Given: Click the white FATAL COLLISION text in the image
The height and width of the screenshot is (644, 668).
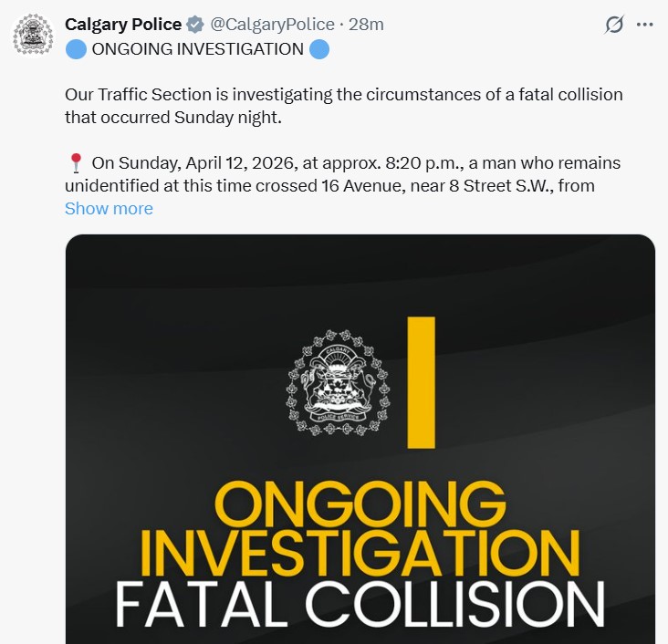Looking at the screenshot, I should (x=359, y=602).
